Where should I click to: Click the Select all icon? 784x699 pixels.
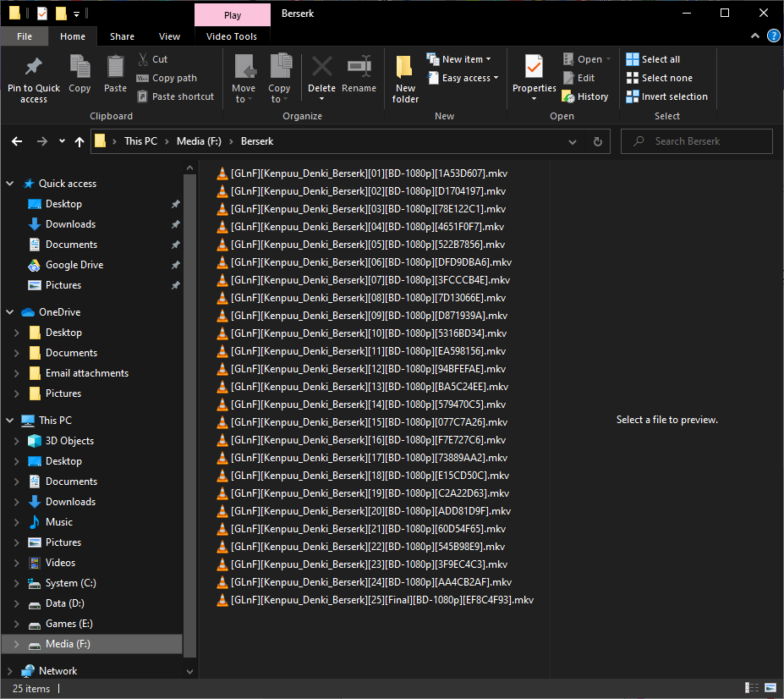(632, 59)
